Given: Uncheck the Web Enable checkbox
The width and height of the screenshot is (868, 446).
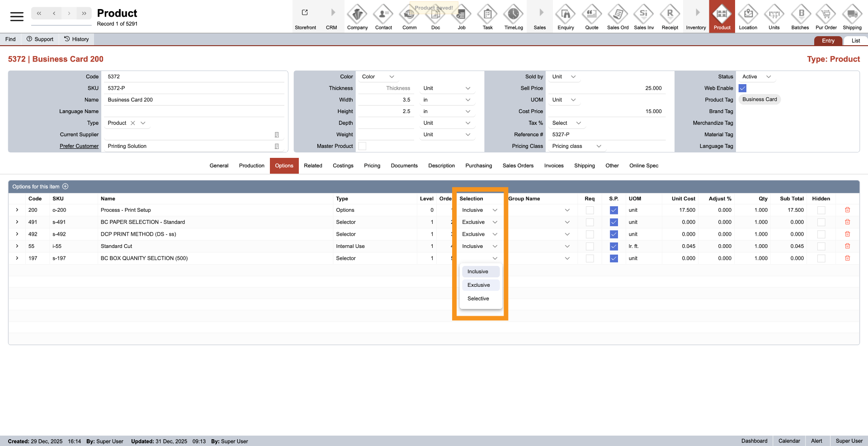Looking at the screenshot, I should pyautogui.click(x=742, y=89).
